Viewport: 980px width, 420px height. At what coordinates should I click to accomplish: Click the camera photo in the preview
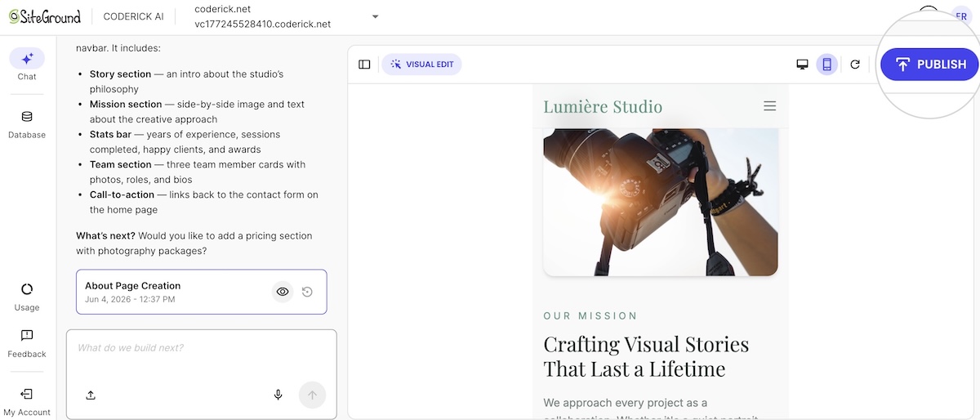click(x=660, y=202)
